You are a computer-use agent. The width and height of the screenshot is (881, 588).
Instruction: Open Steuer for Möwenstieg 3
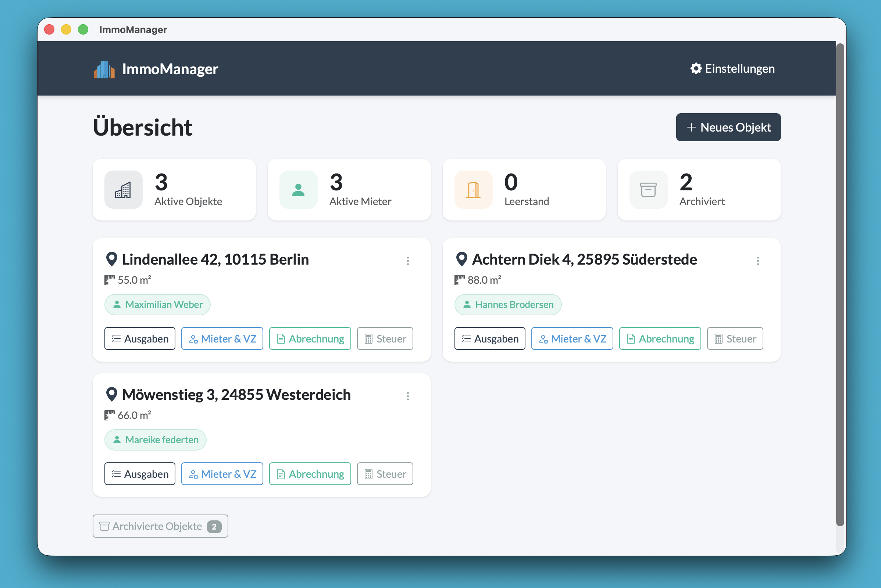tap(385, 474)
